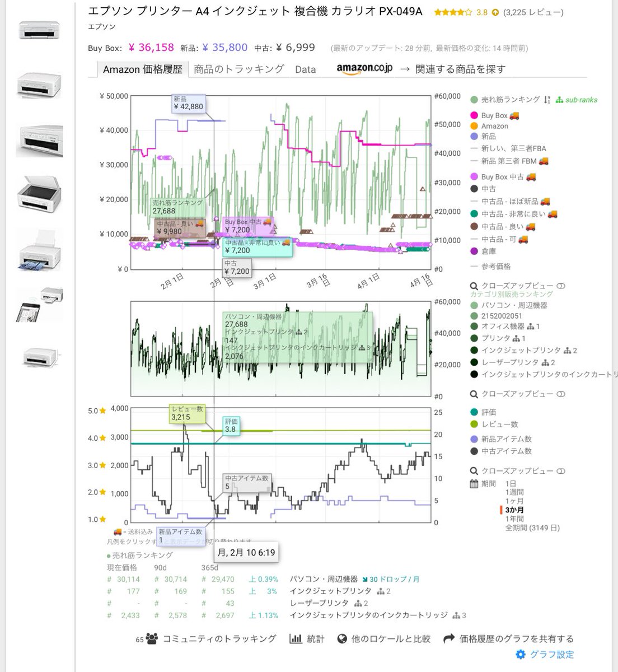Set period range to 1年間
The width and height of the screenshot is (618, 672).
[x=514, y=519]
